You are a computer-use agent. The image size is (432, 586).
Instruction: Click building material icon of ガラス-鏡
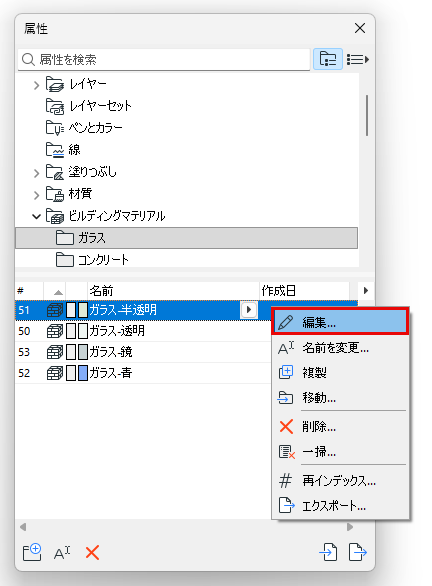point(55,352)
